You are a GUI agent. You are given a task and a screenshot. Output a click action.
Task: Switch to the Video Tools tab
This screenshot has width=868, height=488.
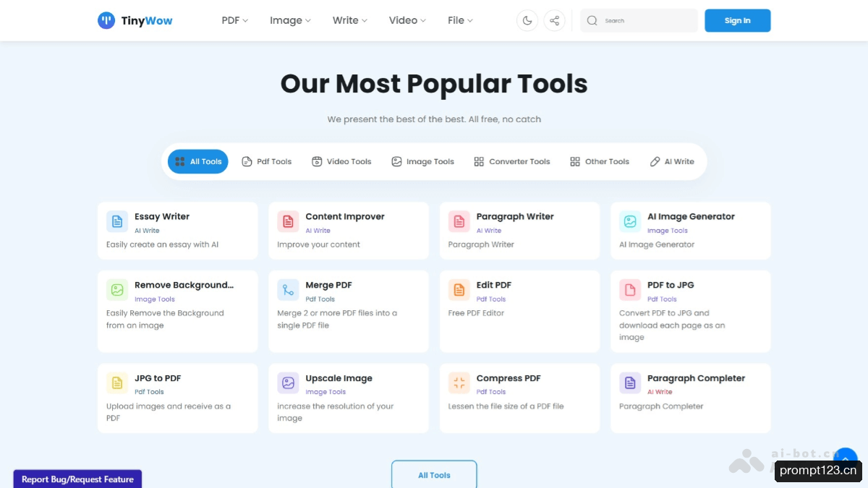pos(341,161)
